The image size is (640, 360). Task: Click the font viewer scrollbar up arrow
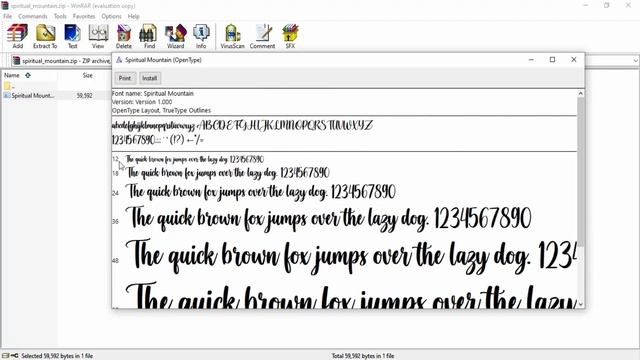point(580,93)
